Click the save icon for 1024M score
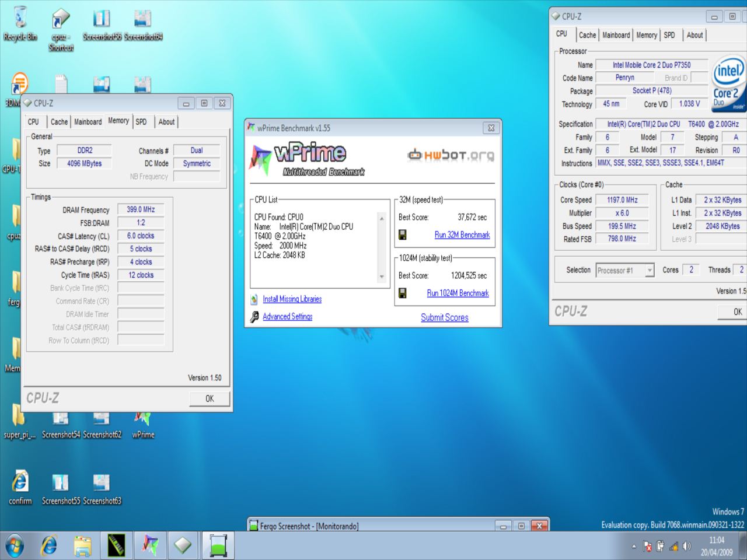 point(403,293)
